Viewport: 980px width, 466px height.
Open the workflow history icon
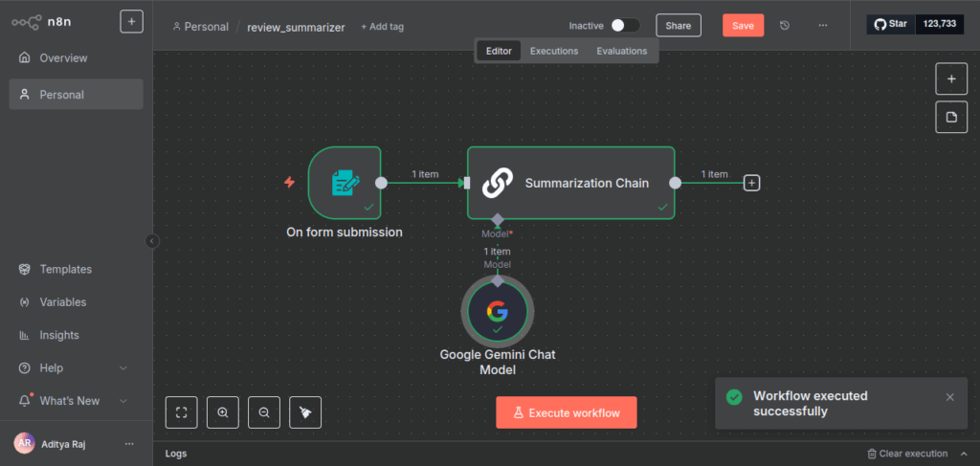[x=785, y=26]
